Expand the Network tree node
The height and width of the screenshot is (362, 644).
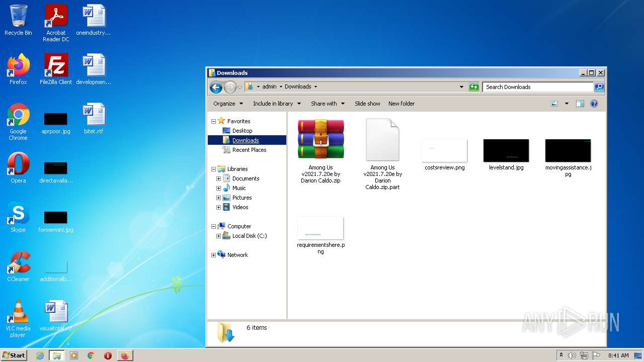(213, 255)
